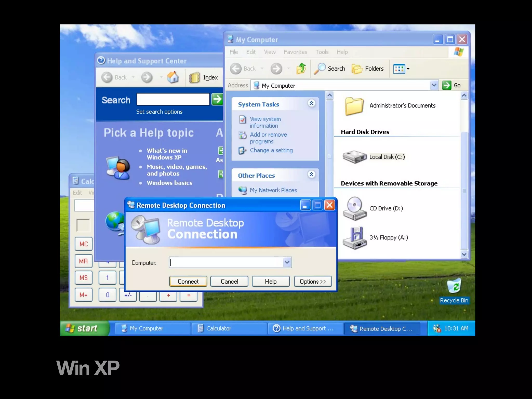Image resolution: width=532 pixels, height=399 pixels.
Task: Collapse the Other Places panel
Action: [x=311, y=174]
